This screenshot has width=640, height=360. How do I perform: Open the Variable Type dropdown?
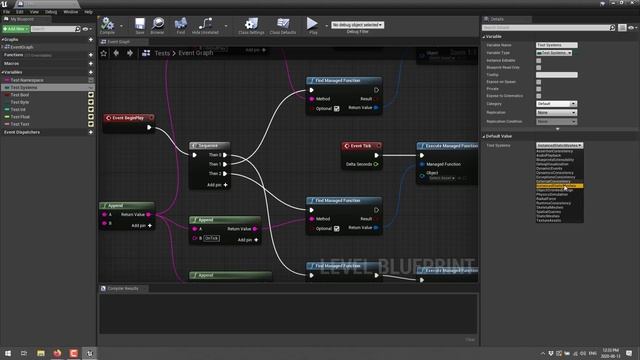(554, 53)
